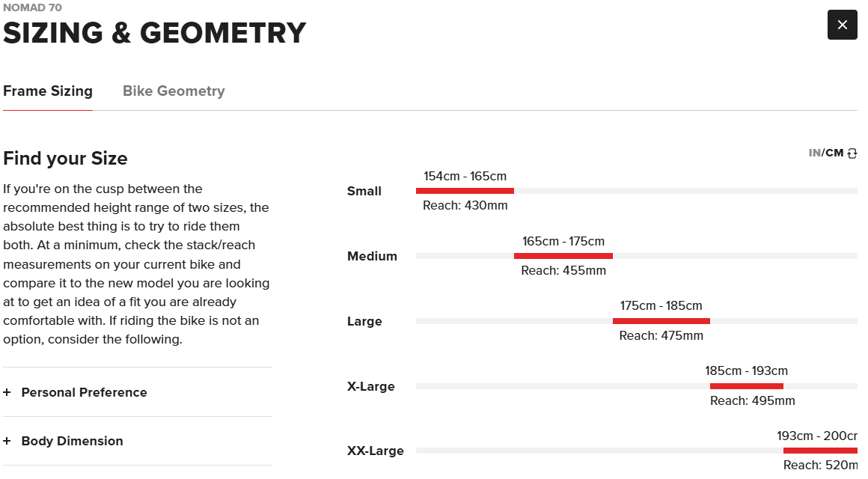Click the Small size red range bar
The height and width of the screenshot is (479, 868).
pos(465,191)
